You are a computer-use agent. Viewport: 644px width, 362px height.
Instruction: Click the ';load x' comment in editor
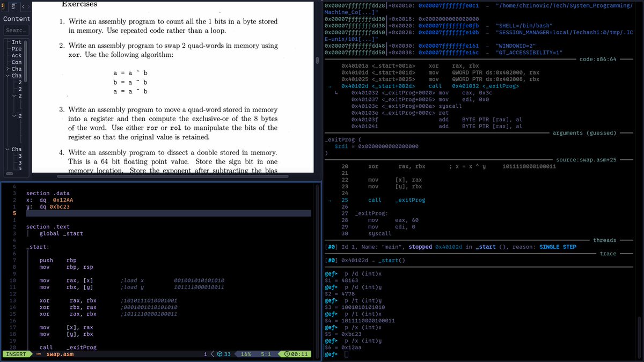(132, 280)
